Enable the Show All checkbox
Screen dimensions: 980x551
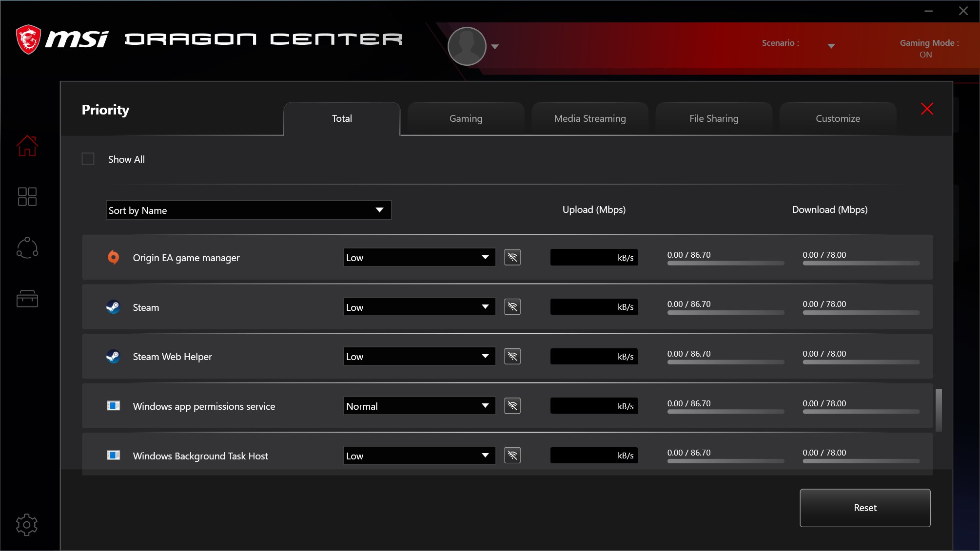click(88, 159)
